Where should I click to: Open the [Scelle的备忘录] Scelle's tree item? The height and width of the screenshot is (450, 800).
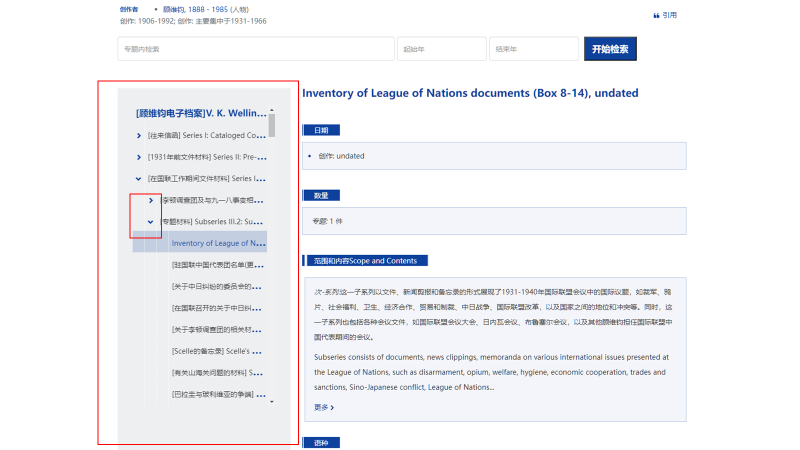pos(217,351)
